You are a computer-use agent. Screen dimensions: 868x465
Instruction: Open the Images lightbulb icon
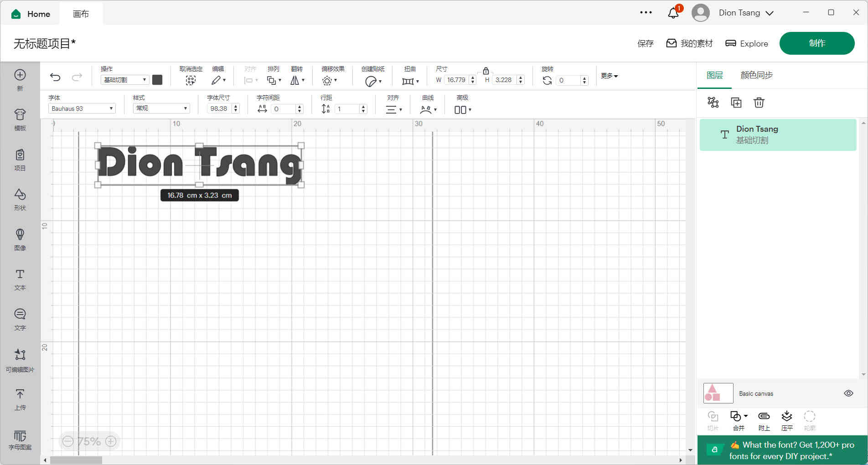20,234
